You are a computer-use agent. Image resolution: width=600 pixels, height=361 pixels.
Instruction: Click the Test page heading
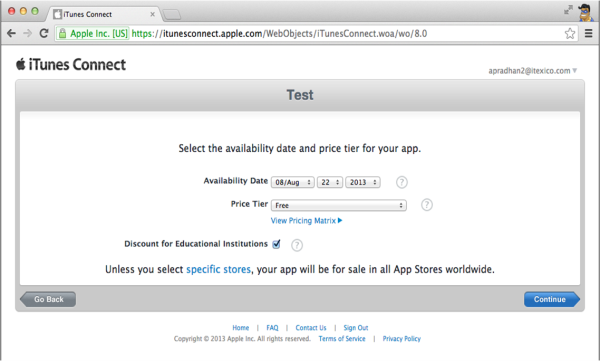[x=300, y=95]
